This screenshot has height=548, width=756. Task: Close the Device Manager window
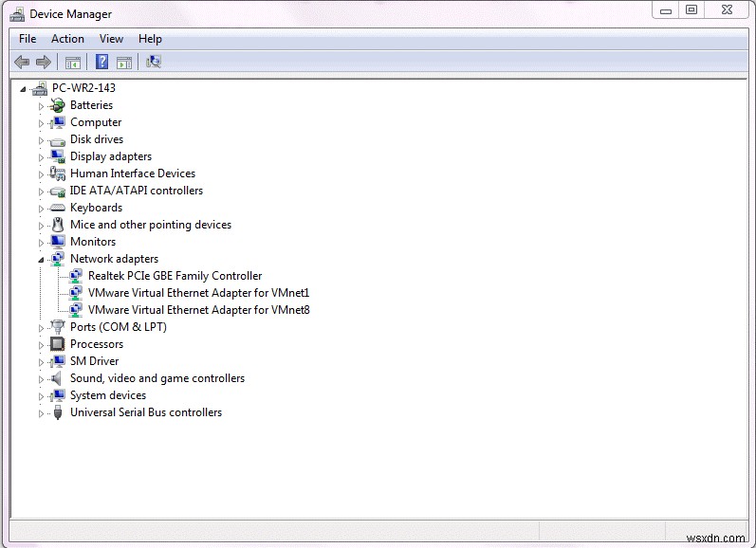728,10
